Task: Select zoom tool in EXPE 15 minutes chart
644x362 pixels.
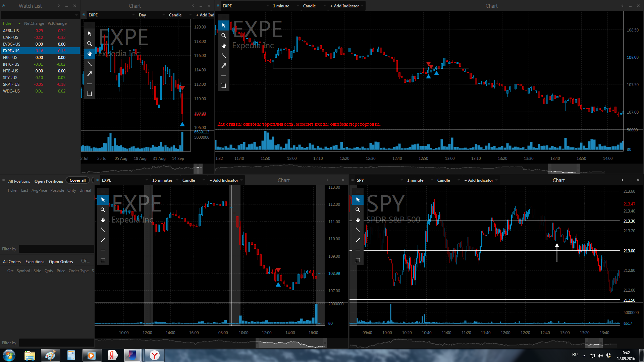Action: 103,210
